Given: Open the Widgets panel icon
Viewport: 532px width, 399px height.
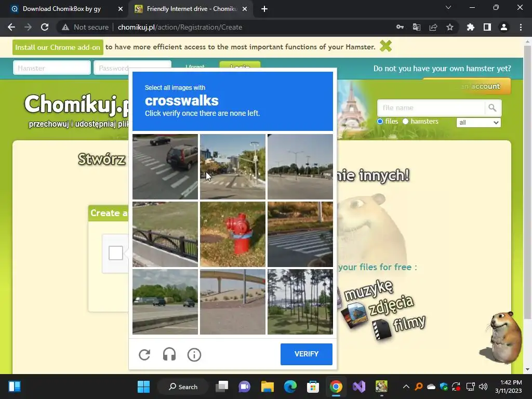Looking at the screenshot, I should click(14, 387).
